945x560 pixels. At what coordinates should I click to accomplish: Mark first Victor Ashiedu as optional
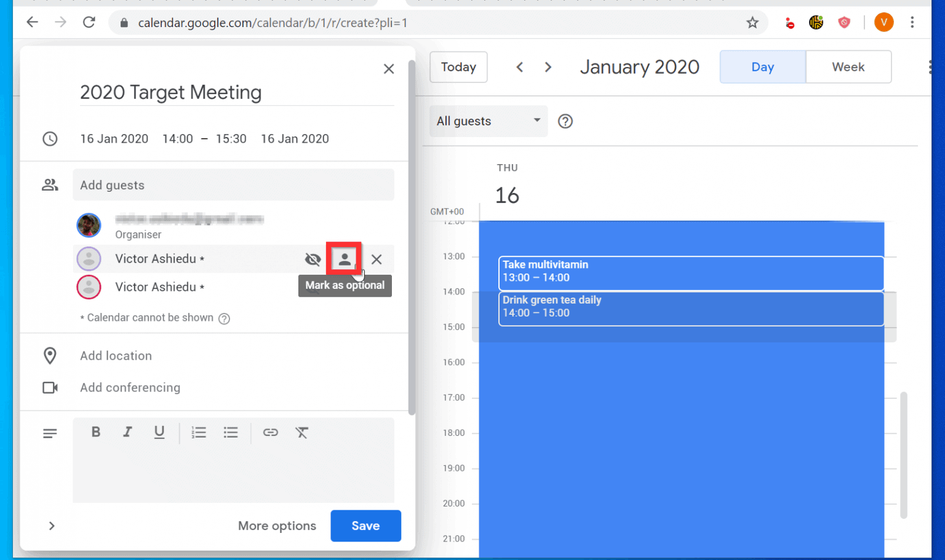(x=345, y=259)
